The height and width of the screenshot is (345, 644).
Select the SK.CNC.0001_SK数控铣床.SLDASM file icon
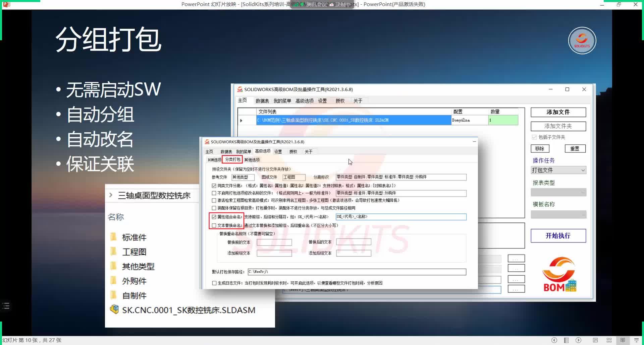[x=114, y=309]
